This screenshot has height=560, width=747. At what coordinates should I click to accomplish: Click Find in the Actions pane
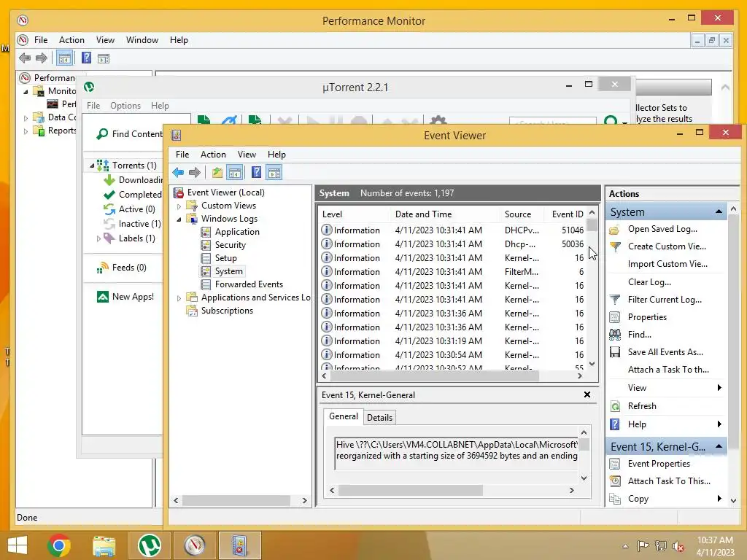(x=639, y=335)
